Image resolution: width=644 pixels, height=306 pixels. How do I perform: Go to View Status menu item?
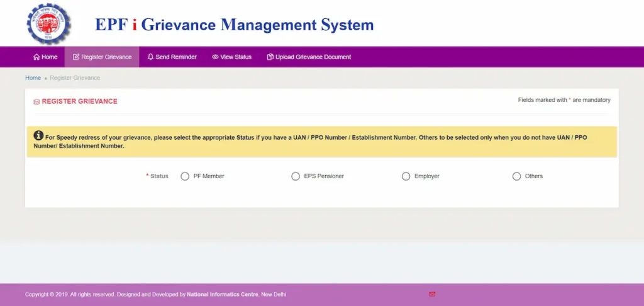231,57
